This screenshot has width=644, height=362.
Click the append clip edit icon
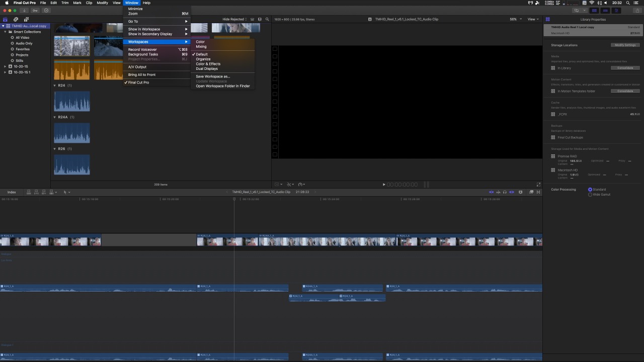(x=44, y=192)
